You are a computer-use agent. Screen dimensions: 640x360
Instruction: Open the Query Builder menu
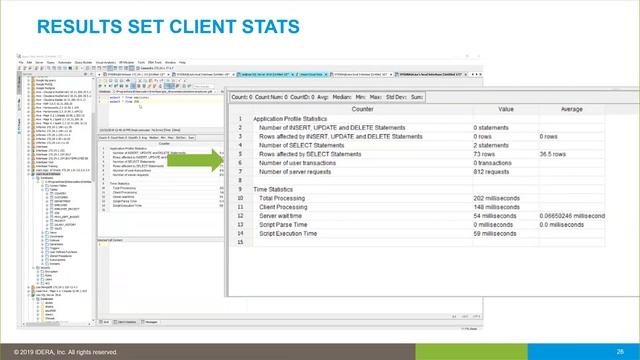click(x=83, y=62)
